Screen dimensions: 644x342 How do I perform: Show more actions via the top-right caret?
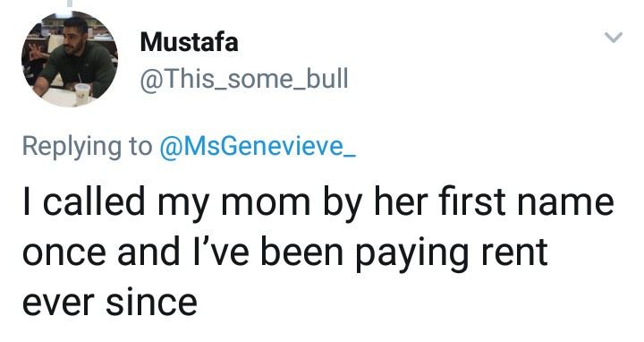coord(614,38)
